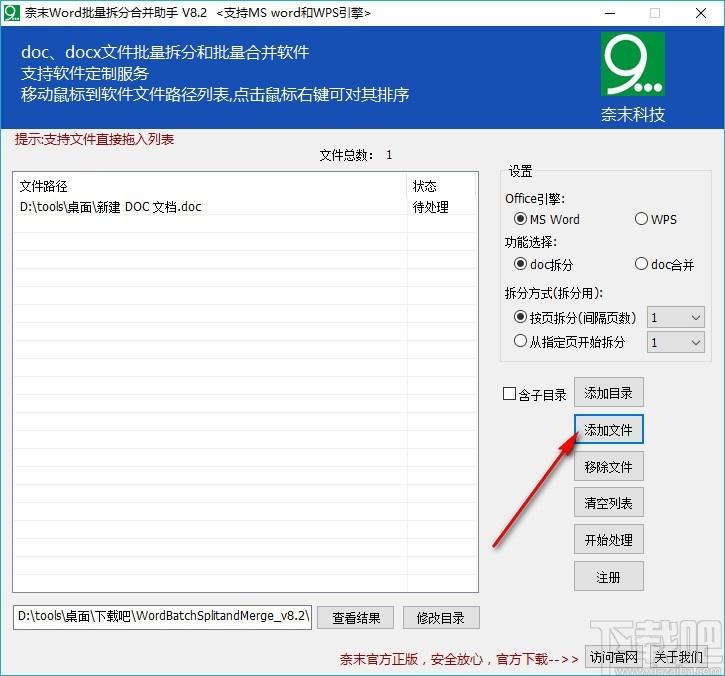Close the application window
This screenshot has height=676, width=725.
click(x=700, y=13)
